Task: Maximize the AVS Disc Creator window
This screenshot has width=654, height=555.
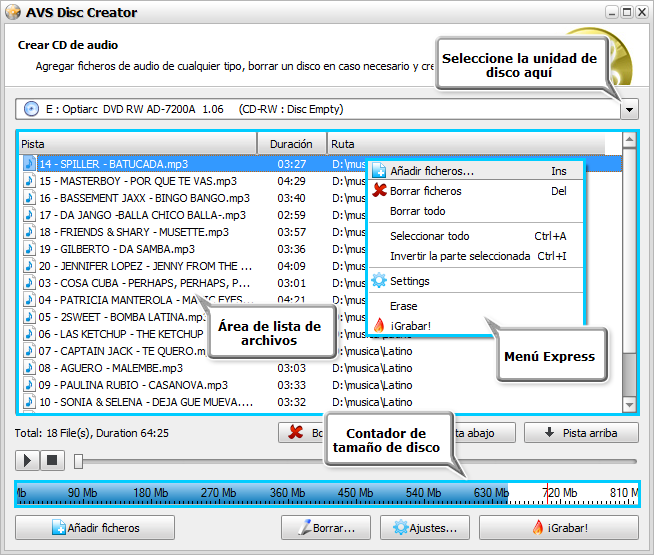Action: [626, 12]
